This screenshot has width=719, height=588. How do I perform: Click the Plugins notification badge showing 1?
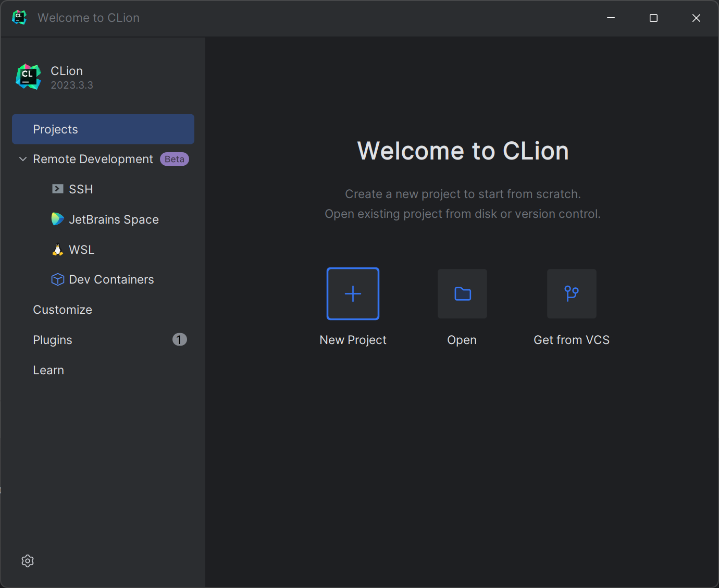[x=179, y=339]
